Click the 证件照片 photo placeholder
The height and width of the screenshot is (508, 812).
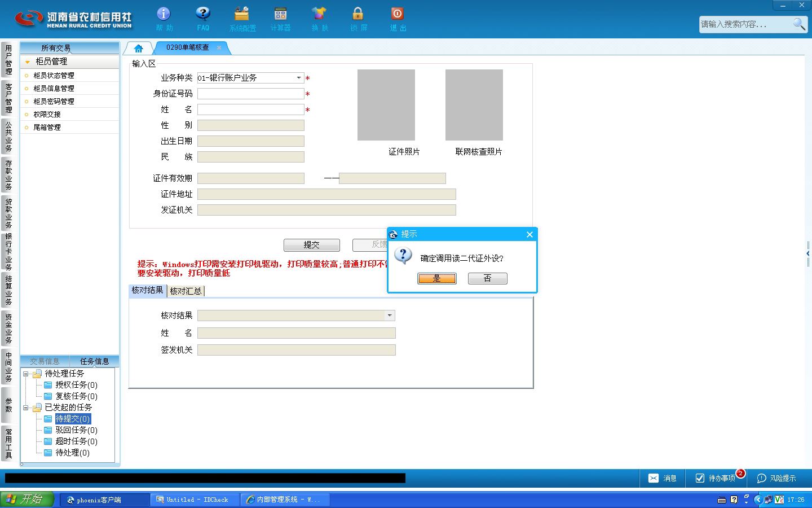[x=386, y=105]
